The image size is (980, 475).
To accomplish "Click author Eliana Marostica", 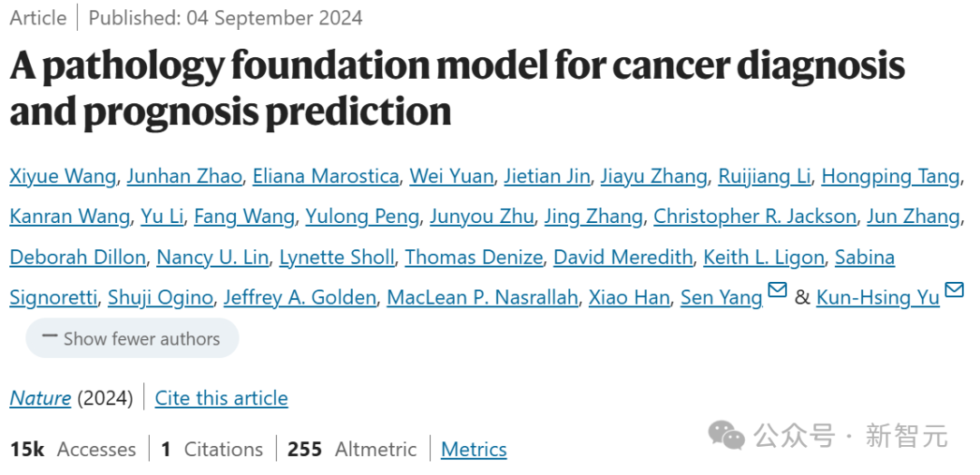I will click(326, 176).
